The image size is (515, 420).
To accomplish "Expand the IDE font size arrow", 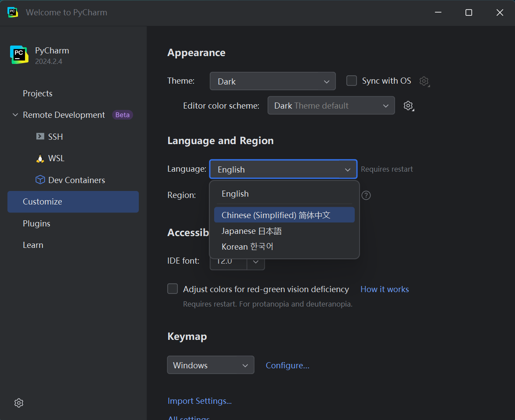I will coord(256,262).
